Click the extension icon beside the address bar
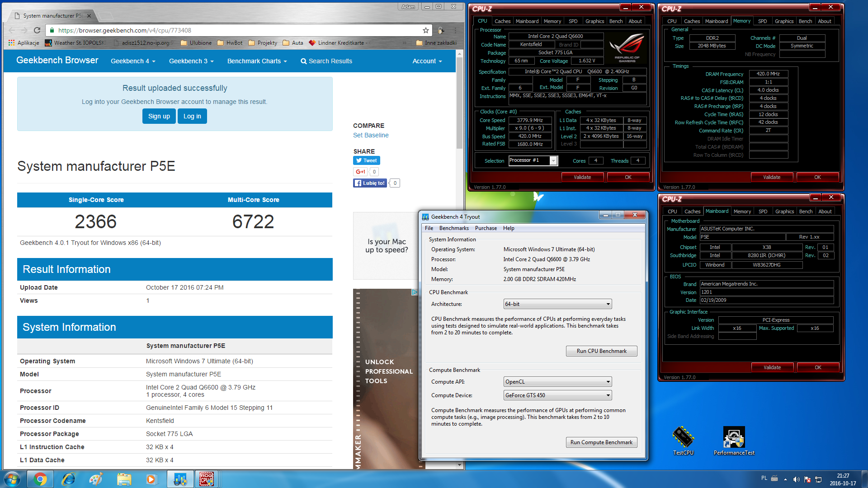 [x=441, y=30]
